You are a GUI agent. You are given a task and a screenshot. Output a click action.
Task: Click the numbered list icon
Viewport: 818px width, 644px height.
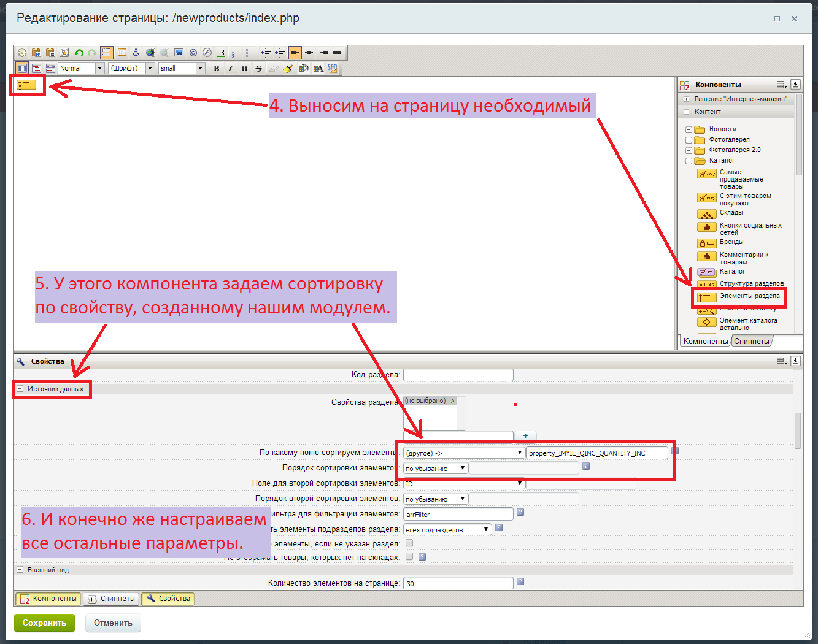pyautogui.click(x=236, y=53)
